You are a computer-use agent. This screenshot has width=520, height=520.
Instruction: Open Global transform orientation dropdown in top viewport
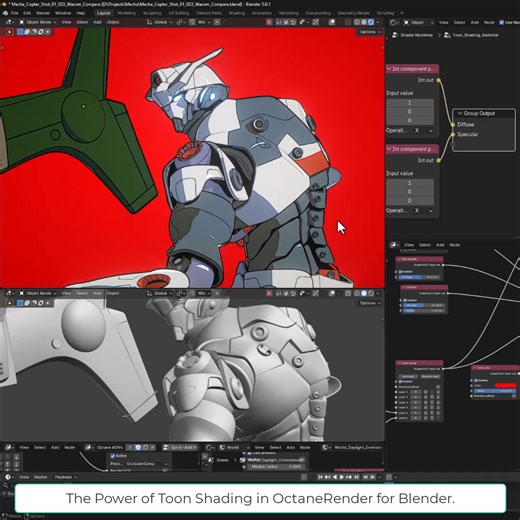pos(160,22)
